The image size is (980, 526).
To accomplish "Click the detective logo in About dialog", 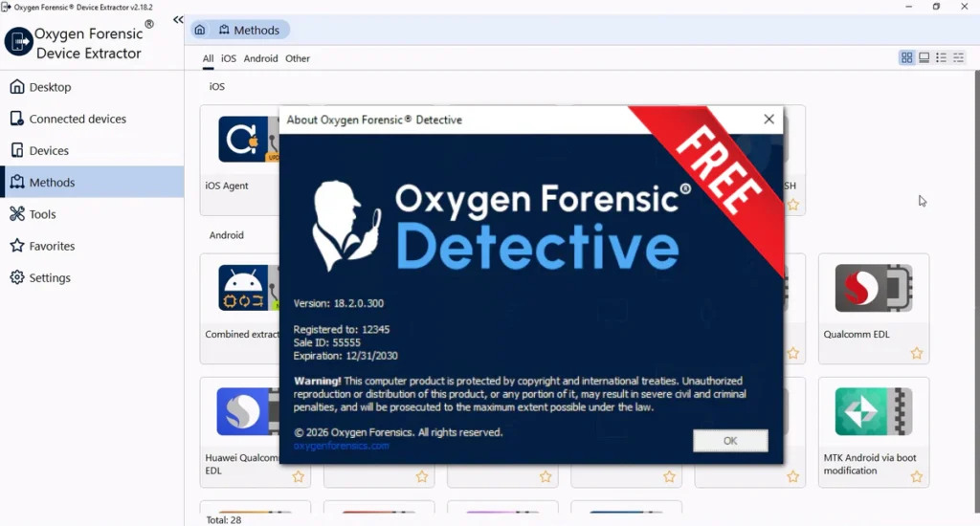I will click(x=345, y=226).
